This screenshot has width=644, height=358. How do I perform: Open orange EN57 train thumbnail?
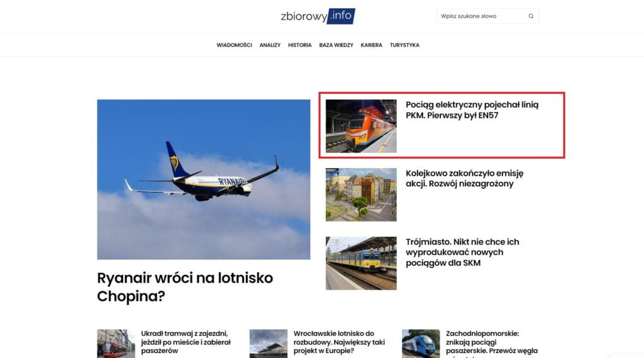coord(361,126)
